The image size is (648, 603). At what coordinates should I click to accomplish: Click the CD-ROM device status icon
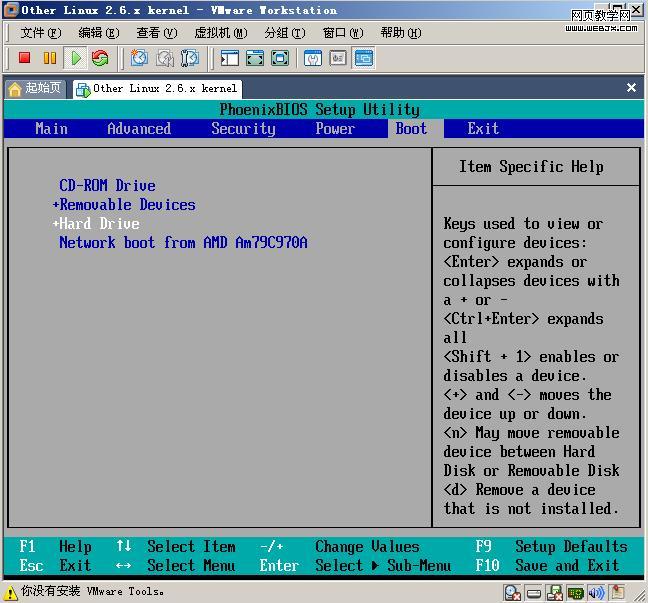click(512, 593)
